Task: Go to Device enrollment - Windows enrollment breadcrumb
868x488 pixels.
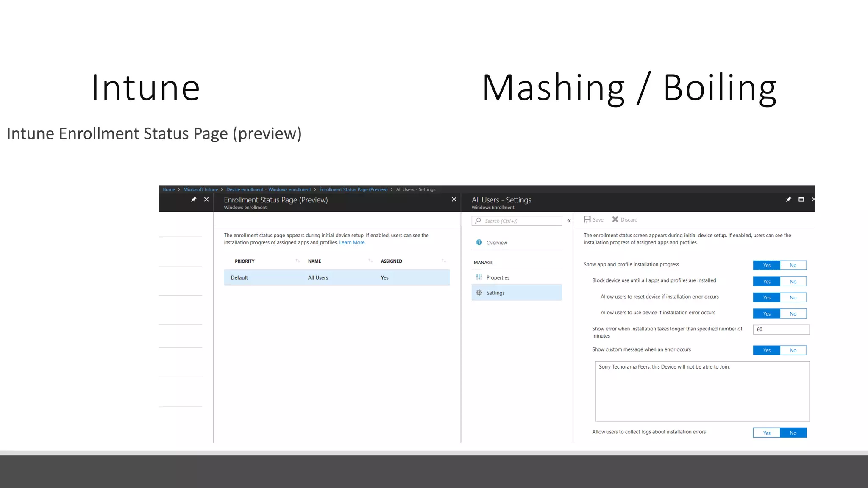Action: coord(269,189)
